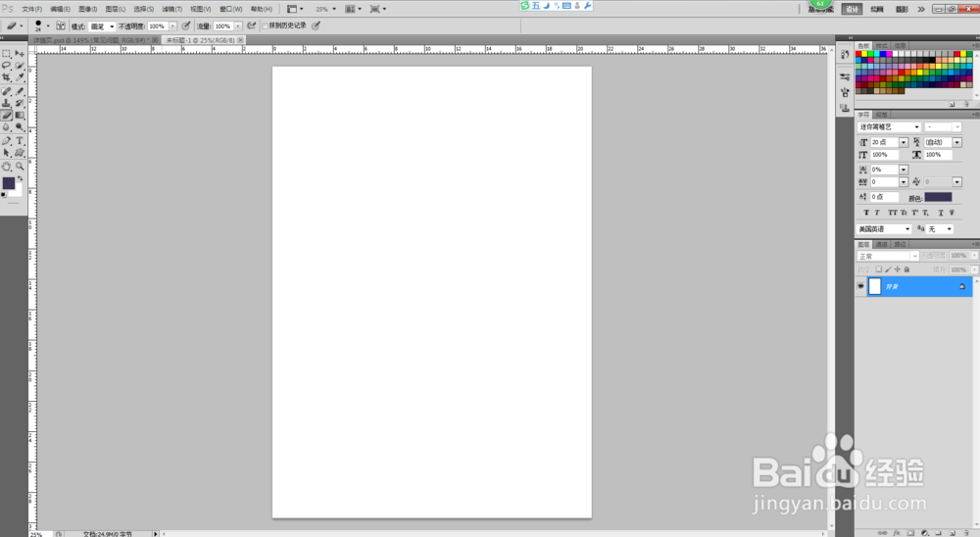The image size is (980, 537).
Task: Switch to the 段落 paragraph tab
Action: [x=881, y=115]
